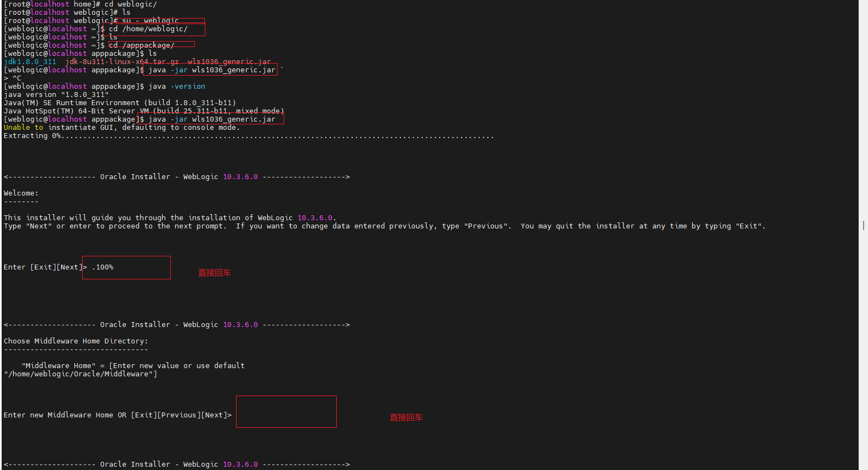Click the "/home/weblogic/Oracle/Middleware" default path
Image resolution: width=868 pixels, height=470 pixels.
coord(81,374)
